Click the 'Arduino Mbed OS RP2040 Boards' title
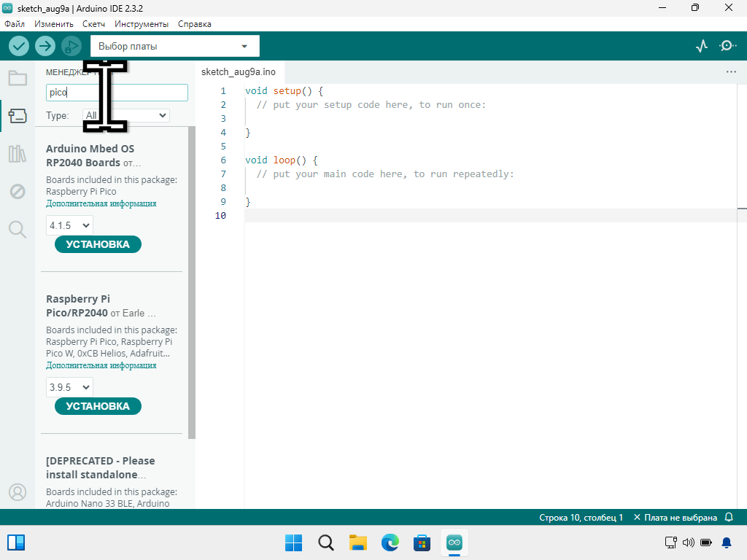The image size is (747, 560). (90, 156)
